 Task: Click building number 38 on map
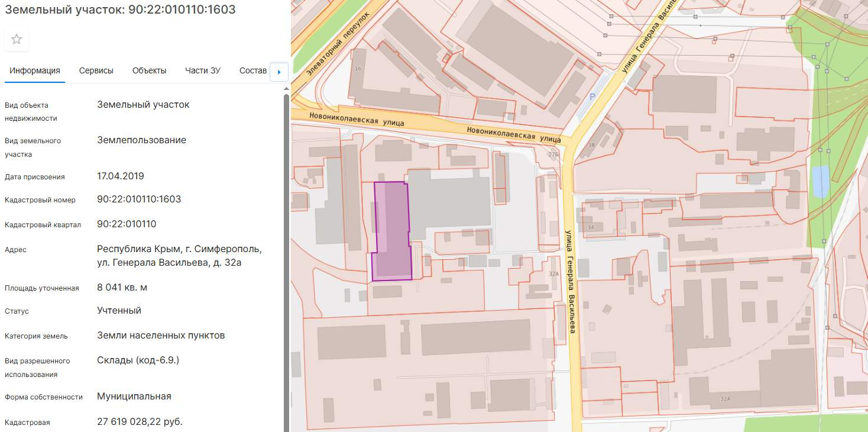(591, 145)
